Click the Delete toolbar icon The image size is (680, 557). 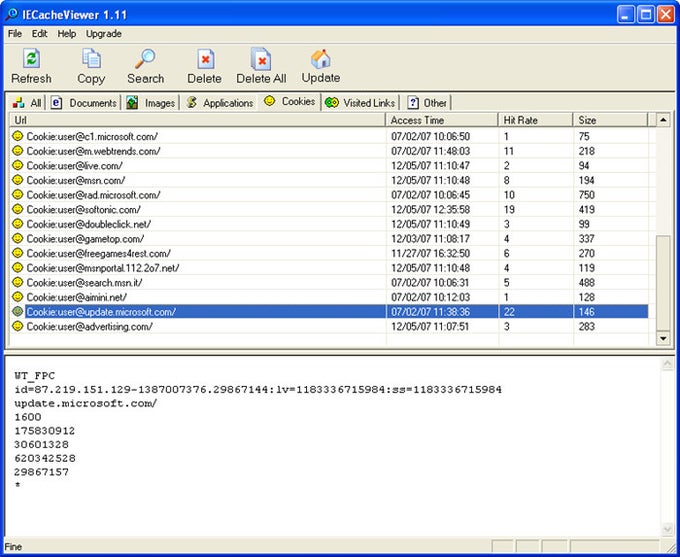click(205, 59)
